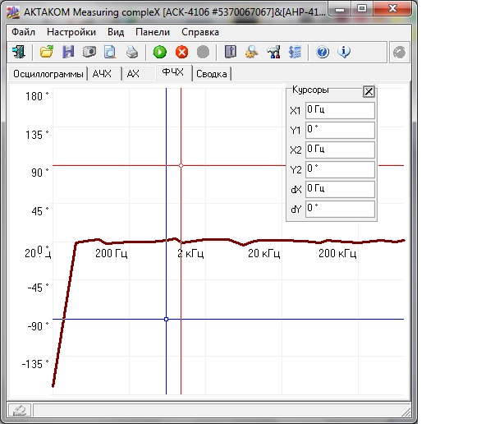Open the camera screenshot icon
The height and width of the screenshot is (424, 504).
point(89,52)
